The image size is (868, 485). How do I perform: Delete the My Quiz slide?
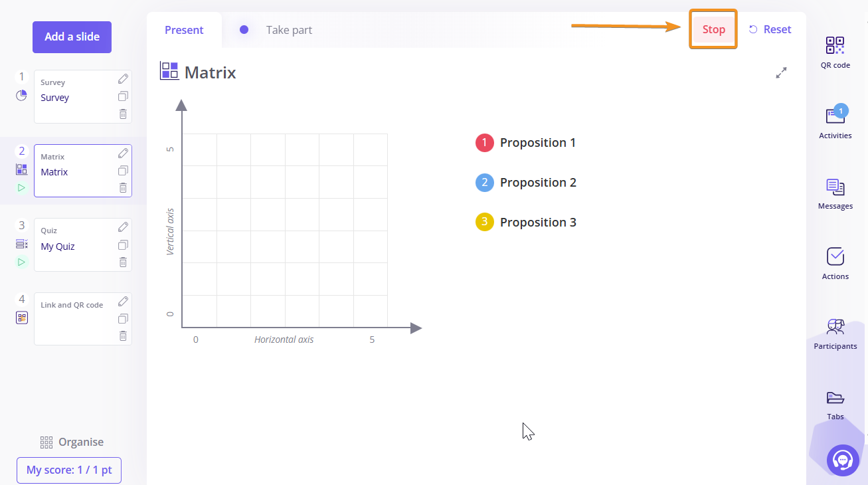click(x=123, y=262)
